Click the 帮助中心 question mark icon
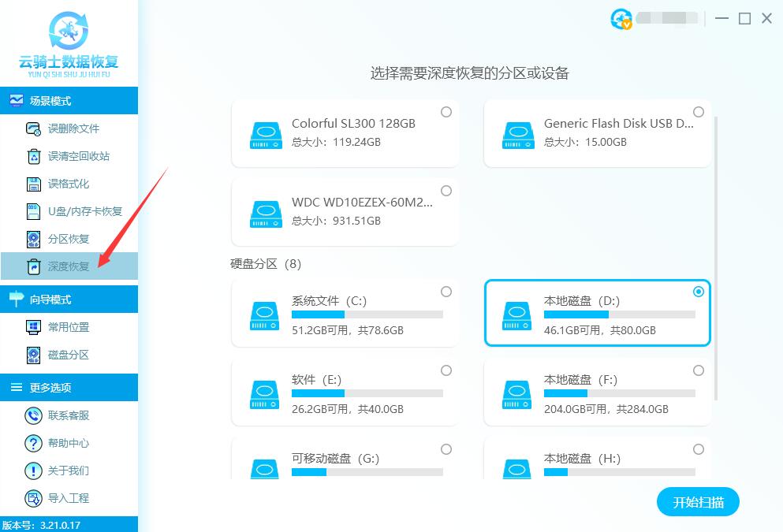 (33, 443)
